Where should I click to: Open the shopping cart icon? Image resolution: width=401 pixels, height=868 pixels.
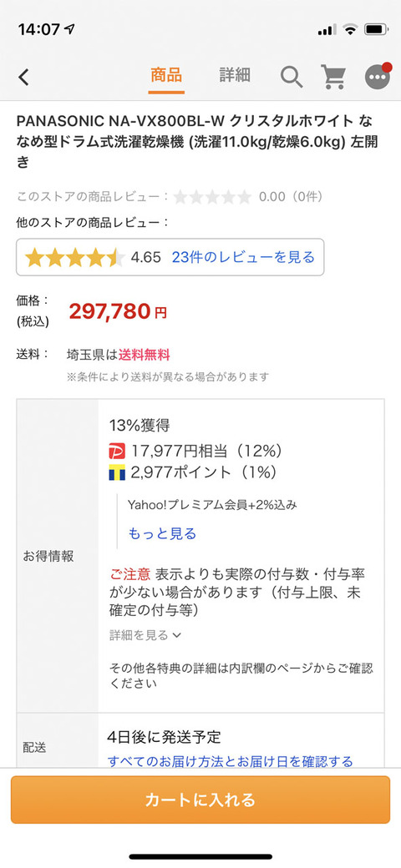point(333,77)
